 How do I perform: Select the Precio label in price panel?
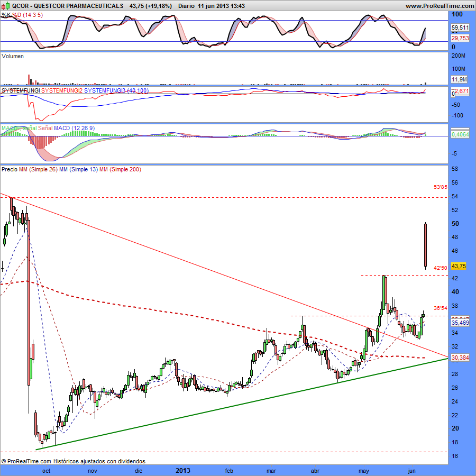click(10, 169)
